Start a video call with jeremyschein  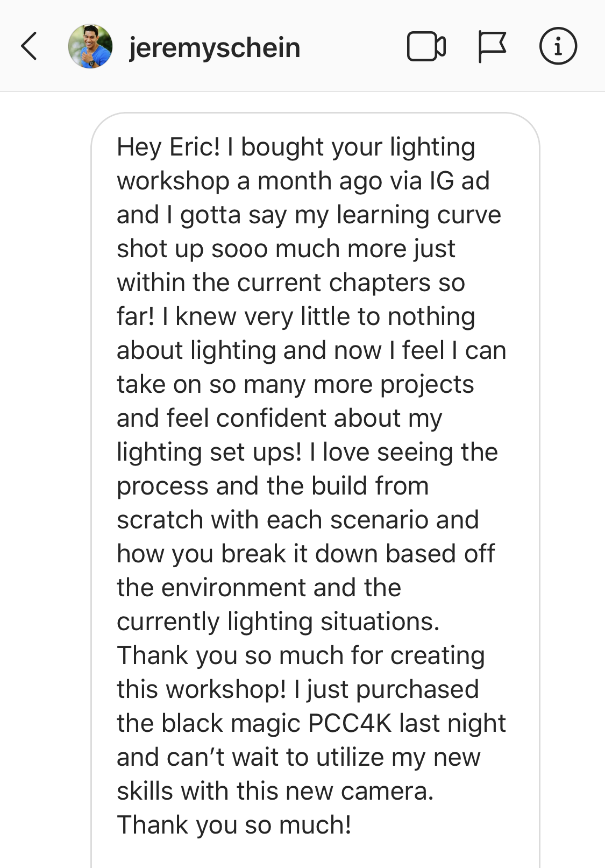pos(426,47)
